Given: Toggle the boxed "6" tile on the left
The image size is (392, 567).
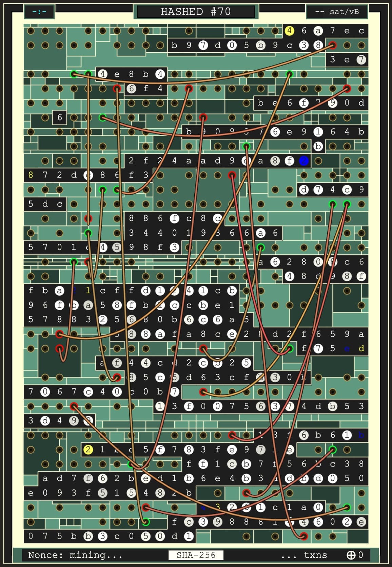Looking at the screenshot, I should pyautogui.click(x=60, y=117).
